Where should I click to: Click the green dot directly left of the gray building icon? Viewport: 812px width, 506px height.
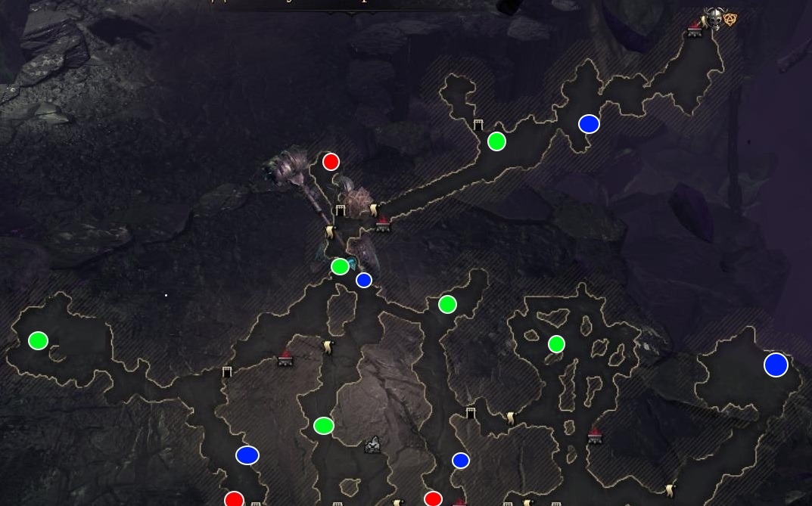point(324,426)
